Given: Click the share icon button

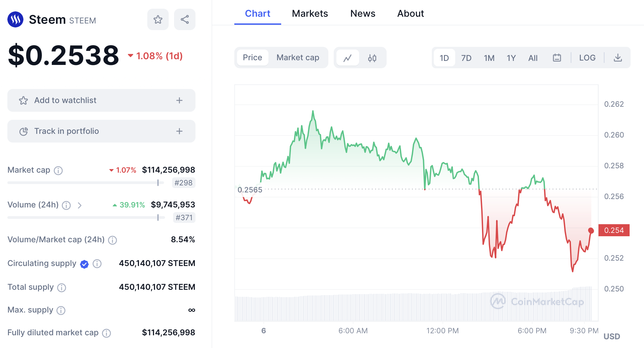Looking at the screenshot, I should coord(185,19).
